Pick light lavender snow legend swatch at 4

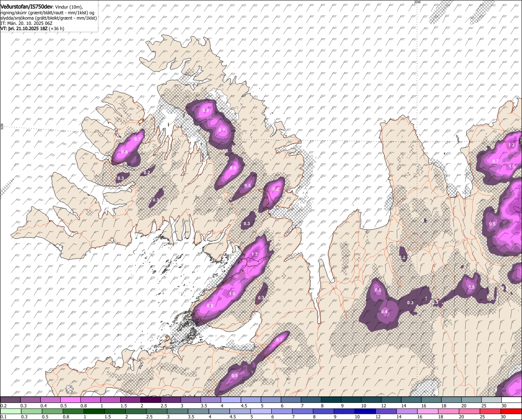click(x=230, y=400)
